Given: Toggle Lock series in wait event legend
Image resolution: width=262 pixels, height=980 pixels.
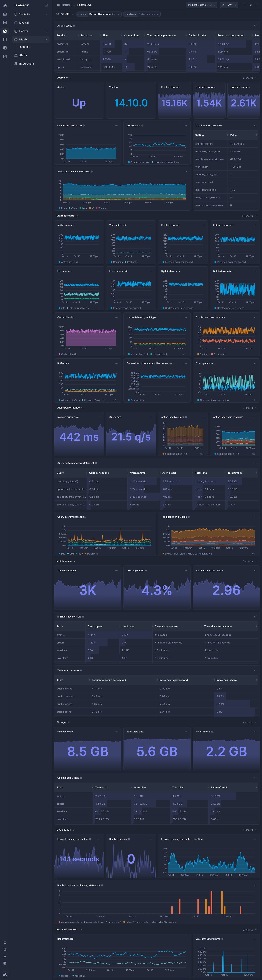Looking at the screenshot, I should point(83,209).
